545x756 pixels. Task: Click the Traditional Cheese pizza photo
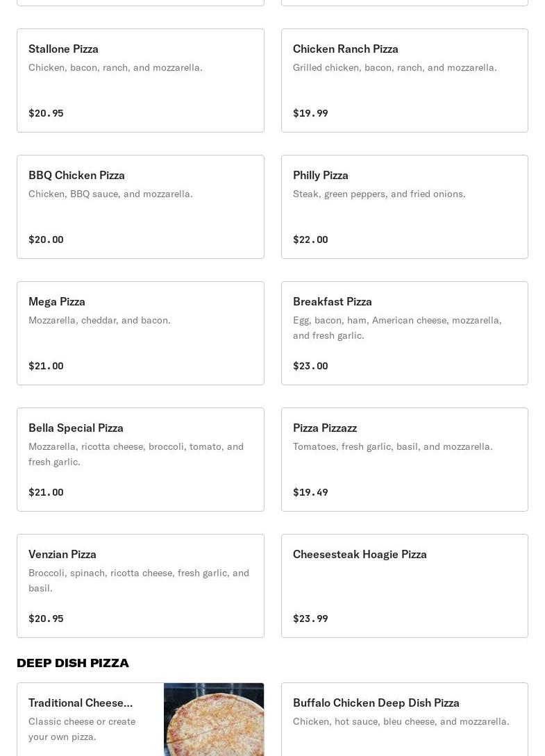(214, 719)
